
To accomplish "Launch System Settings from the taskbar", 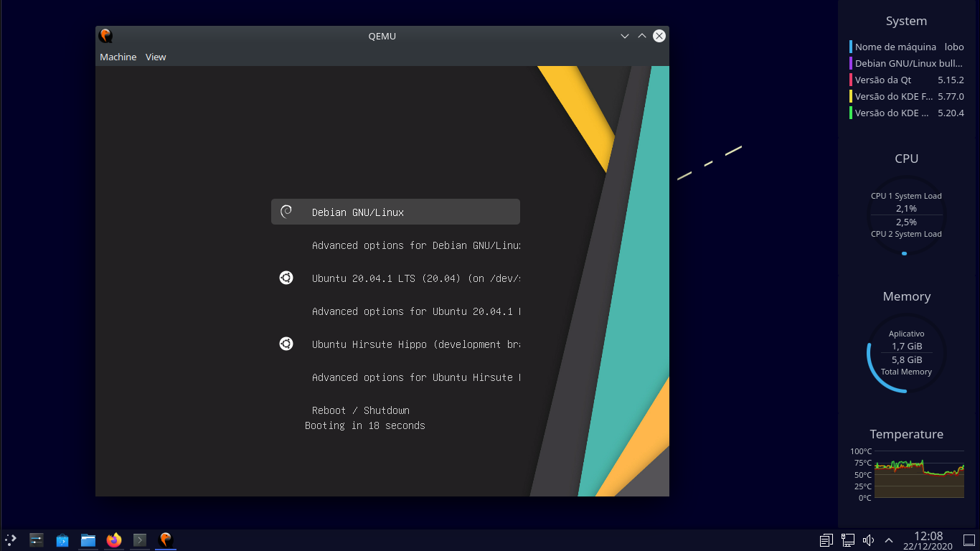I will [34, 540].
